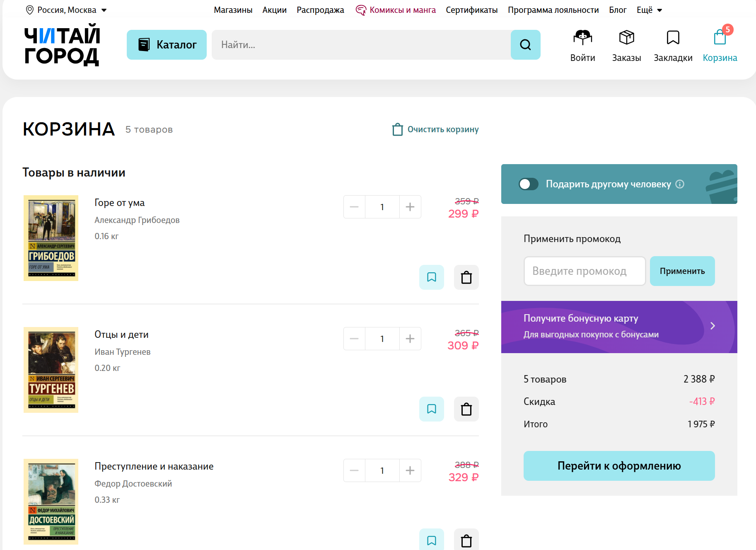Decrease quantity of Преступление и наказание
This screenshot has width=756, height=550.
[354, 470]
